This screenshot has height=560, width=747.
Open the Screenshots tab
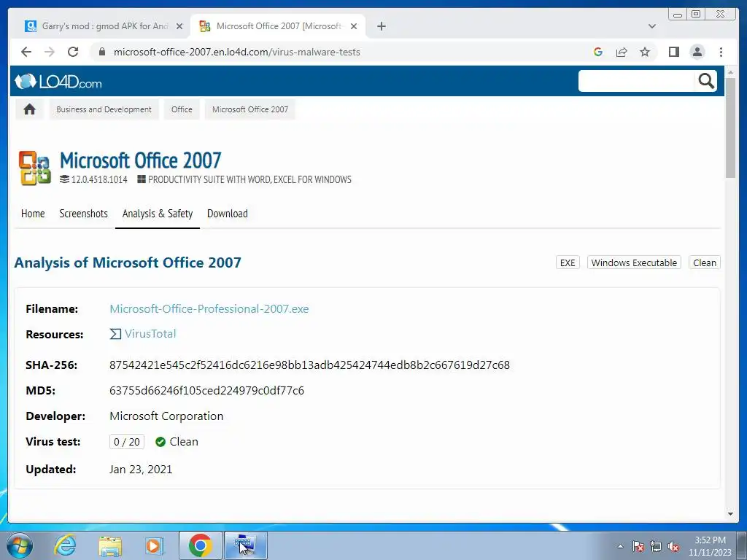[83, 214]
